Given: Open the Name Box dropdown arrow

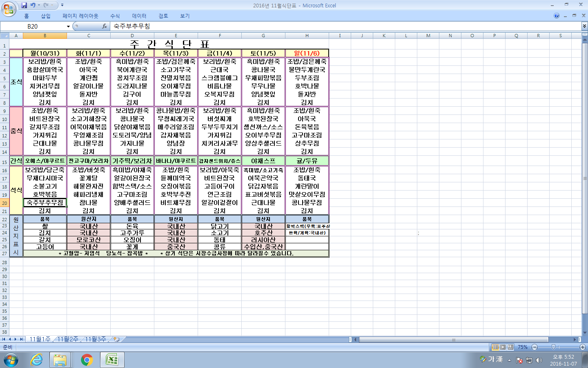Looking at the screenshot, I should [x=68, y=27].
